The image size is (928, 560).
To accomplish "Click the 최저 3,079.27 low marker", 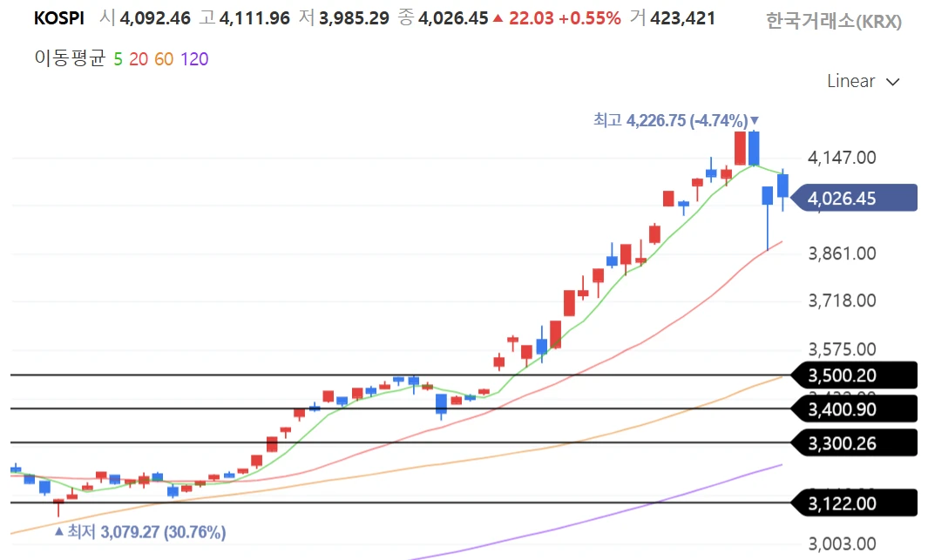I will (139, 531).
